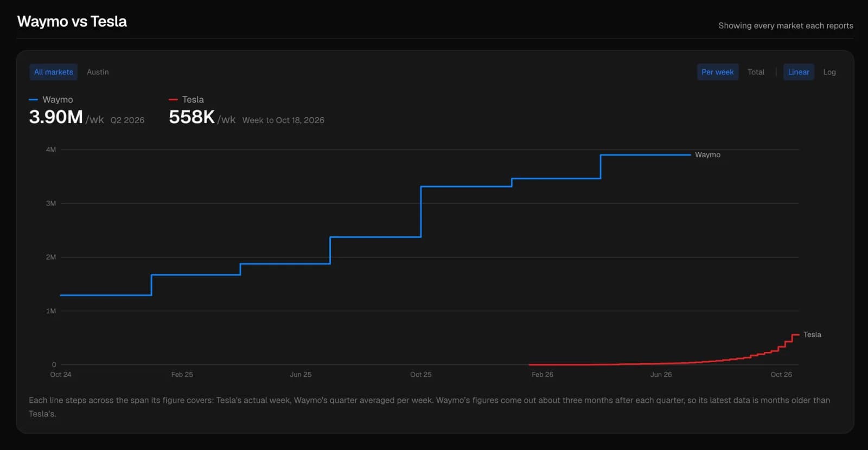Switch to the Austin market tab
The image size is (868, 450).
pyautogui.click(x=98, y=72)
